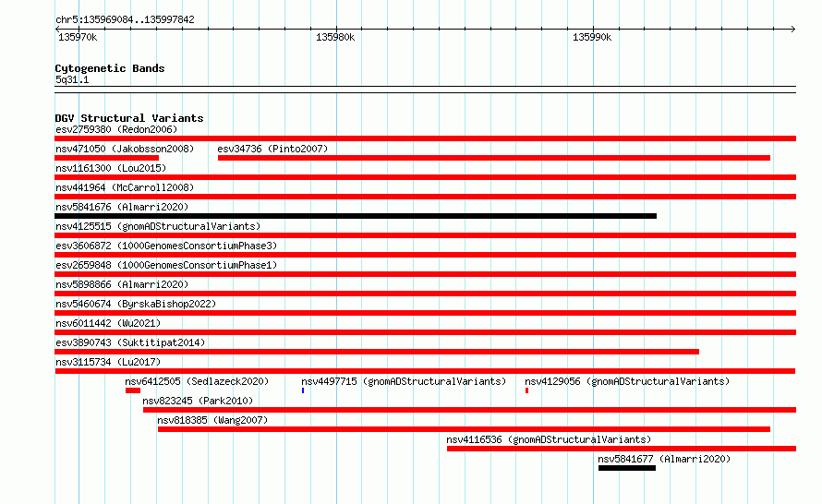This screenshot has height=504, width=822.
Task: Click the short red bar for nsv471050
Action: [x=106, y=158]
